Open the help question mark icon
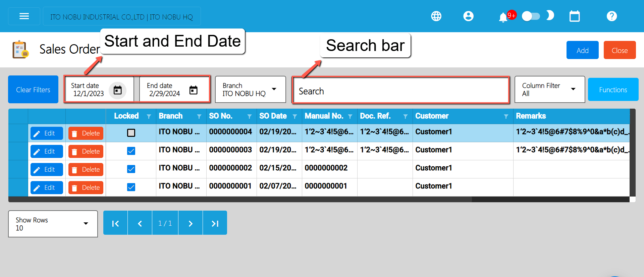644x277 pixels. (x=611, y=16)
